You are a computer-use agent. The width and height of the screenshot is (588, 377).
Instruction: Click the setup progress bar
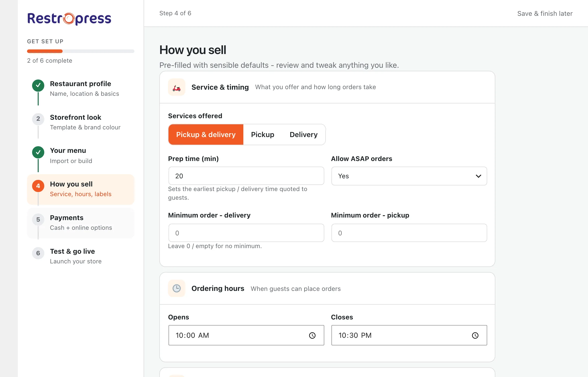pos(81,51)
